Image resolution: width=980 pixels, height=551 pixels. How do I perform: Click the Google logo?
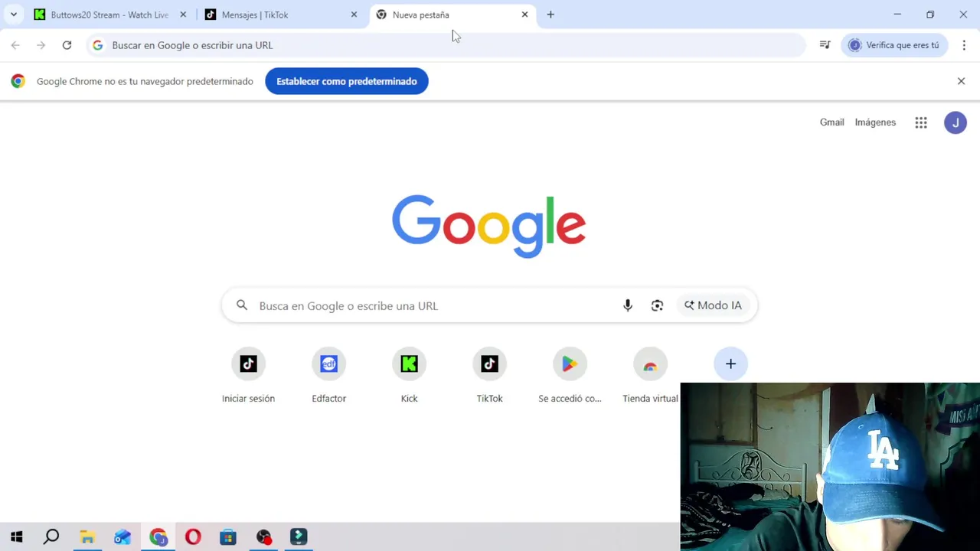tap(489, 227)
